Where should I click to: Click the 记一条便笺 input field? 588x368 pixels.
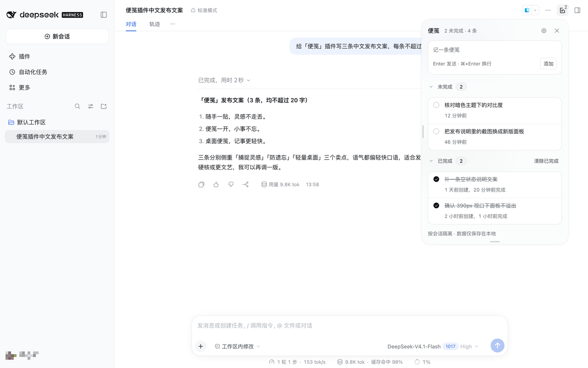[495, 50]
